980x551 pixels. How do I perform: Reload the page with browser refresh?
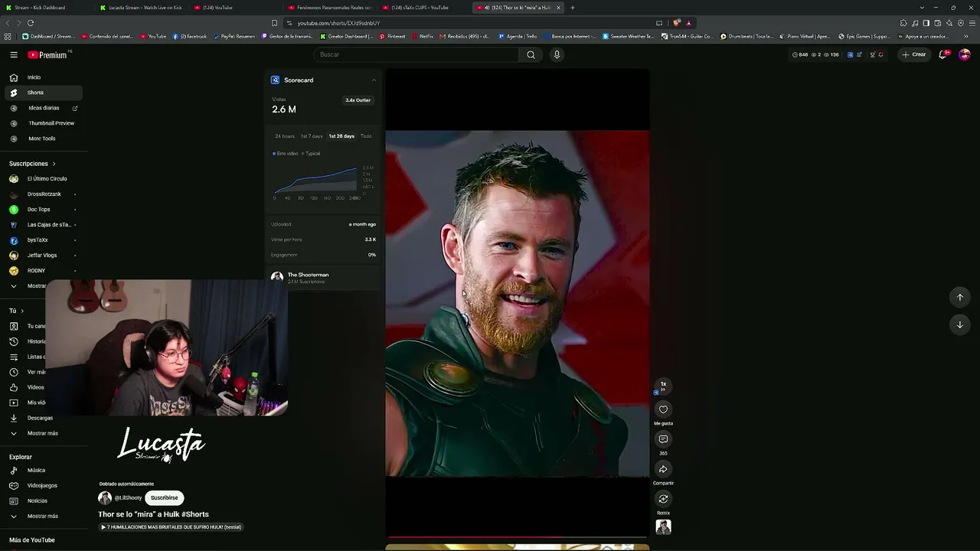pyautogui.click(x=31, y=23)
